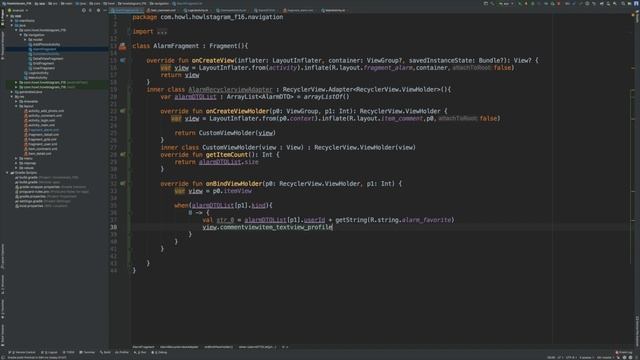
Task: Open the Build tool window
Action: click(105, 352)
